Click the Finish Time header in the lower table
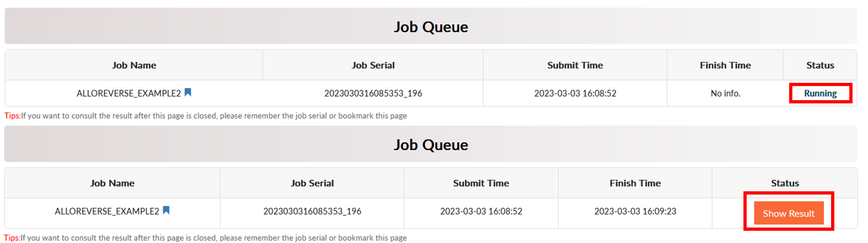The image size is (868, 243). [635, 183]
